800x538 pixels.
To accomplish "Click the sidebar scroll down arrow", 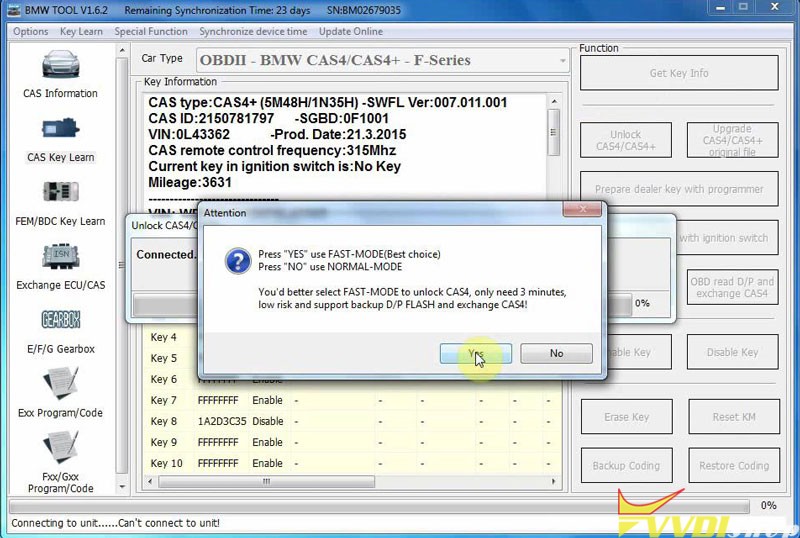I will click(122, 487).
